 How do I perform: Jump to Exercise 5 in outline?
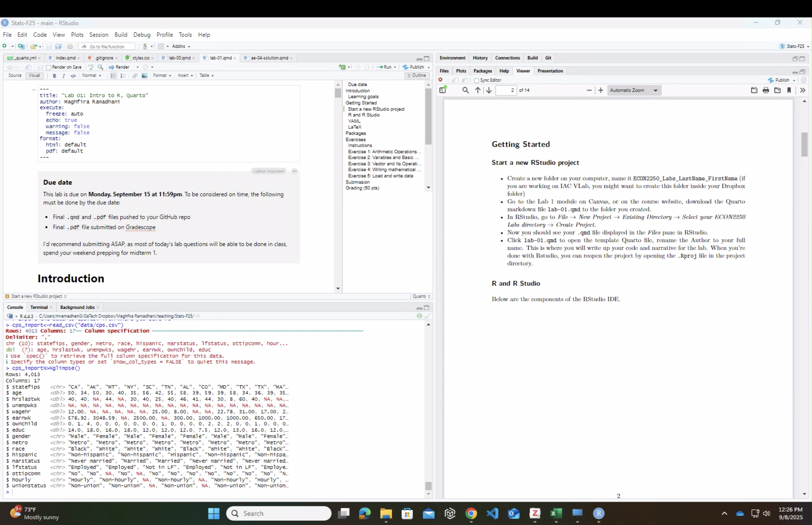coord(380,176)
